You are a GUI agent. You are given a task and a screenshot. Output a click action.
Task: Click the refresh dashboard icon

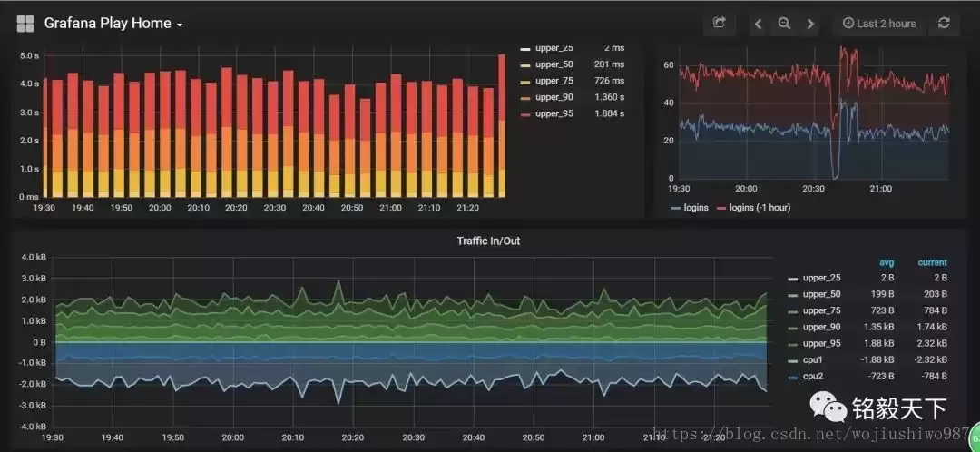(944, 23)
